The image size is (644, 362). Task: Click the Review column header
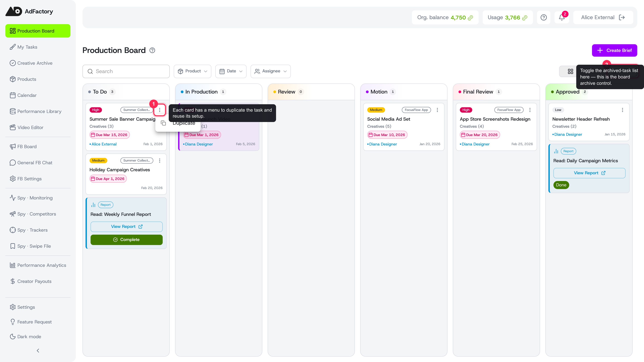[x=311, y=92]
